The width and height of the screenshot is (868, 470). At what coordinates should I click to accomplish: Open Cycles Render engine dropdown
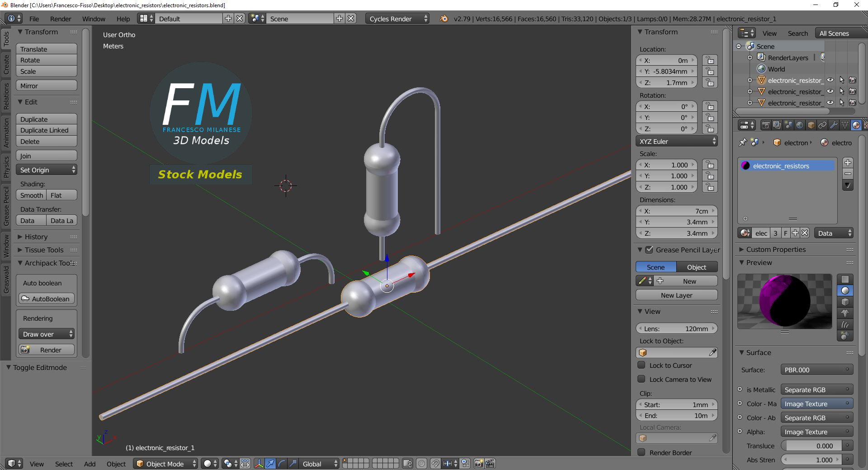pyautogui.click(x=398, y=19)
